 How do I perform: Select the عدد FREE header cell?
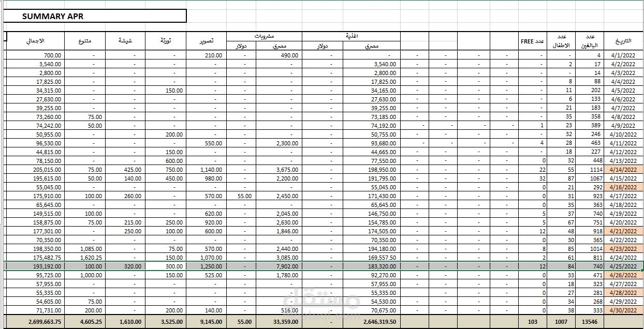pos(533,41)
